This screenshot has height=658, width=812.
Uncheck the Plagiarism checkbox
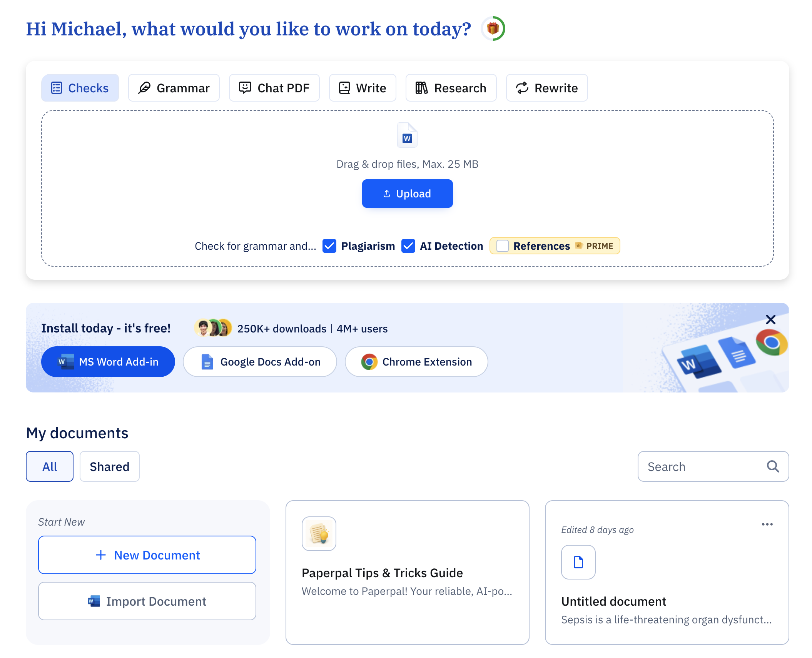[329, 246]
